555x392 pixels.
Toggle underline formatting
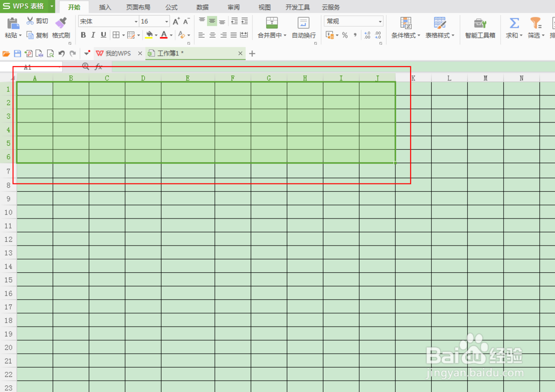pyautogui.click(x=103, y=34)
